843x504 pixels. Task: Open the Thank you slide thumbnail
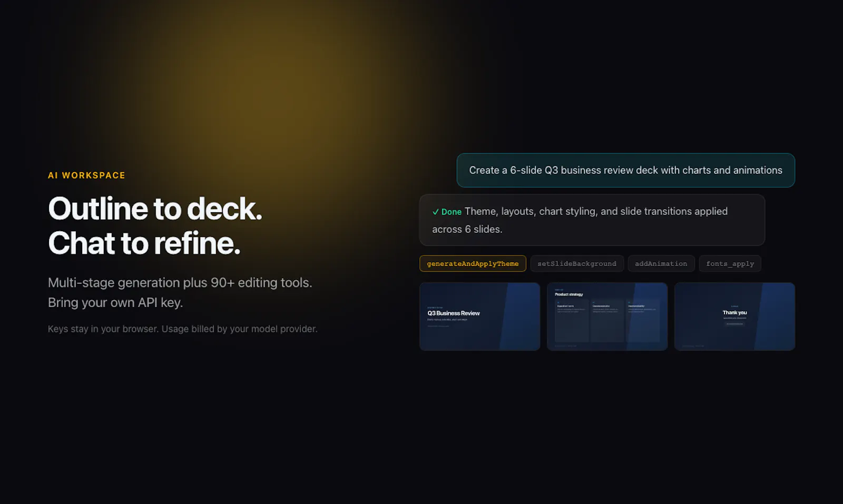[735, 317]
